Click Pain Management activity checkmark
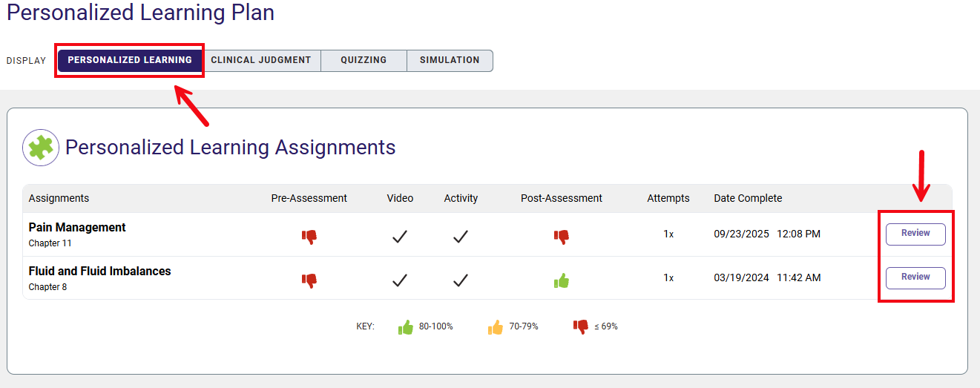 (x=461, y=237)
